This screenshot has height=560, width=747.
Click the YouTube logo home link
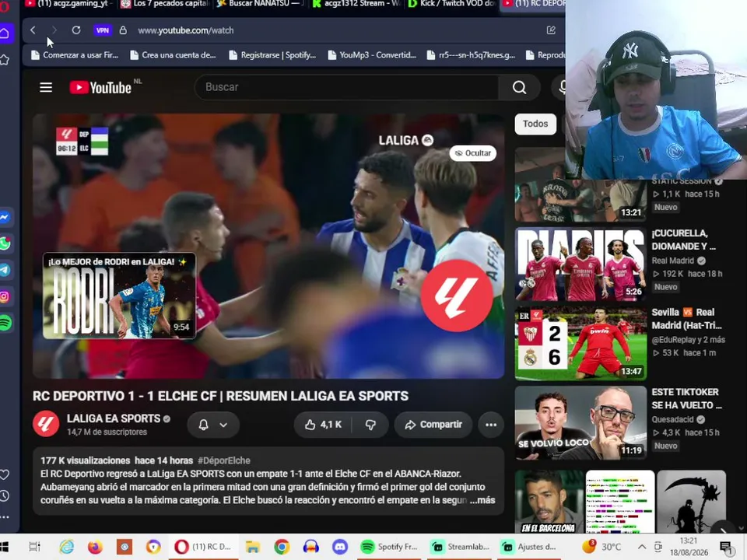[x=100, y=88]
